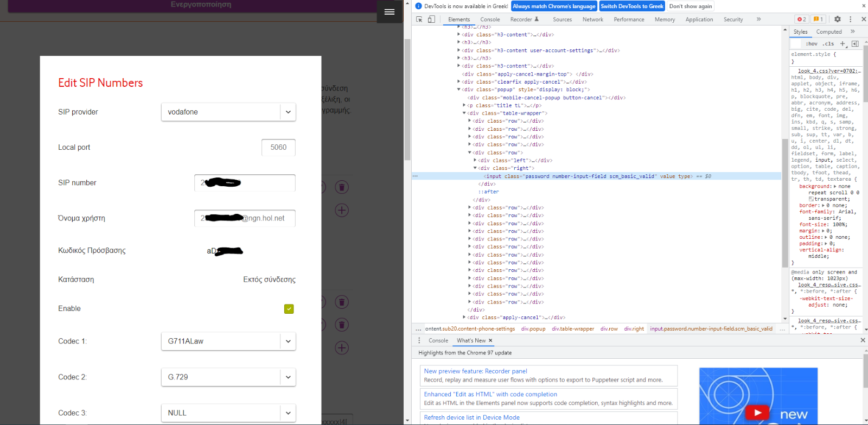This screenshot has height=425, width=868.
Task: Click Don't show again button
Action: pyautogui.click(x=691, y=6)
